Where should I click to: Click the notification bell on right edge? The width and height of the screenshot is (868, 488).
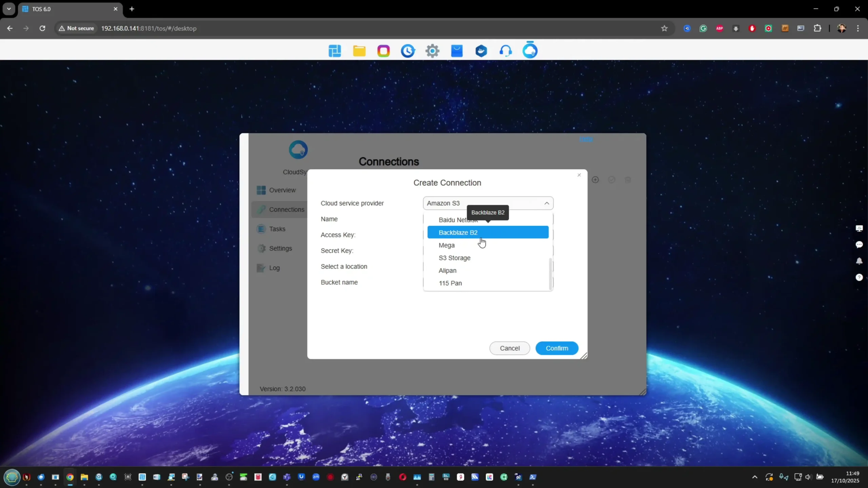click(x=859, y=261)
